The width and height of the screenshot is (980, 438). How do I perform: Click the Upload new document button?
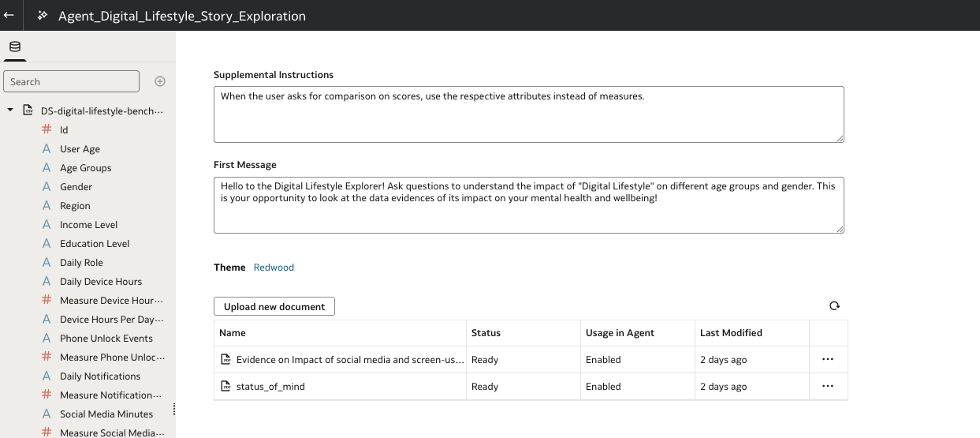point(274,306)
